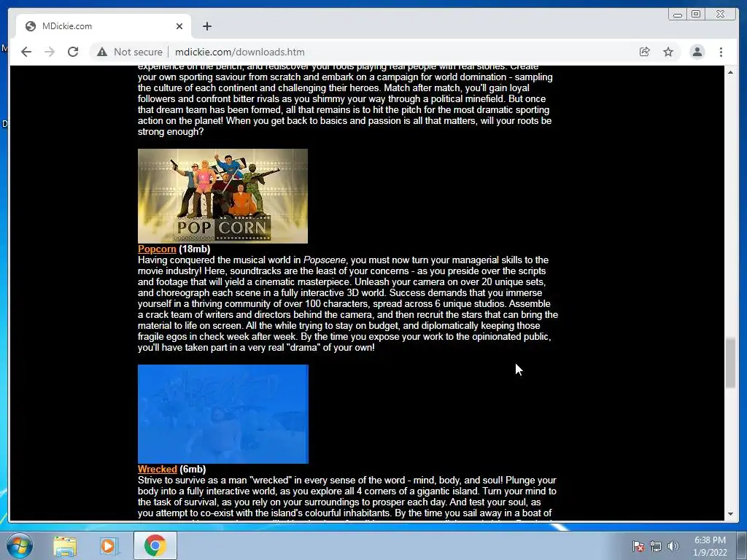Restore down the Chrome window
747x560 pixels.
pyautogui.click(x=696, y=15)
